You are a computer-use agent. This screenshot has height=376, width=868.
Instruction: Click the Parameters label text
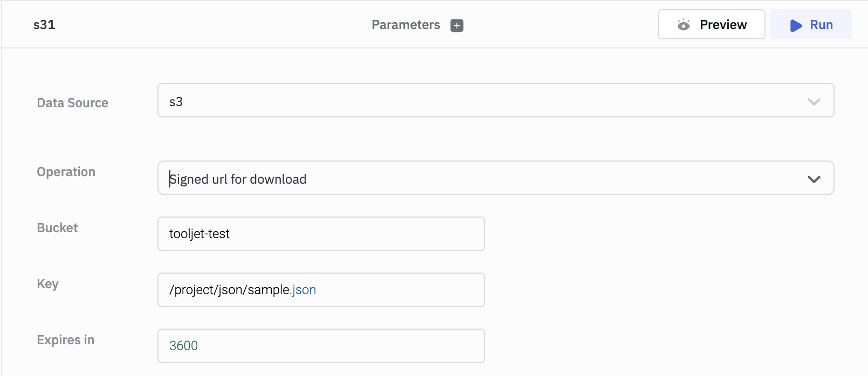405,25
